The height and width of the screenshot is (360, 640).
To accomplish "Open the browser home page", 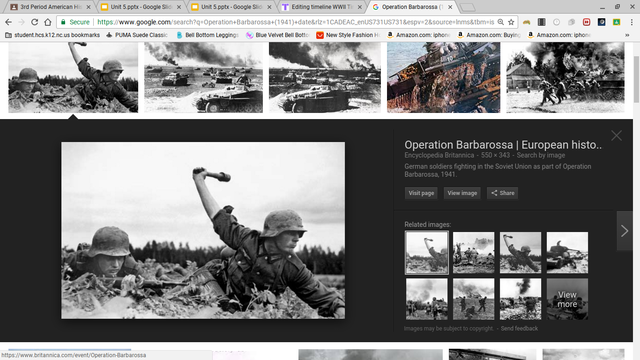I will pos(48,22).
